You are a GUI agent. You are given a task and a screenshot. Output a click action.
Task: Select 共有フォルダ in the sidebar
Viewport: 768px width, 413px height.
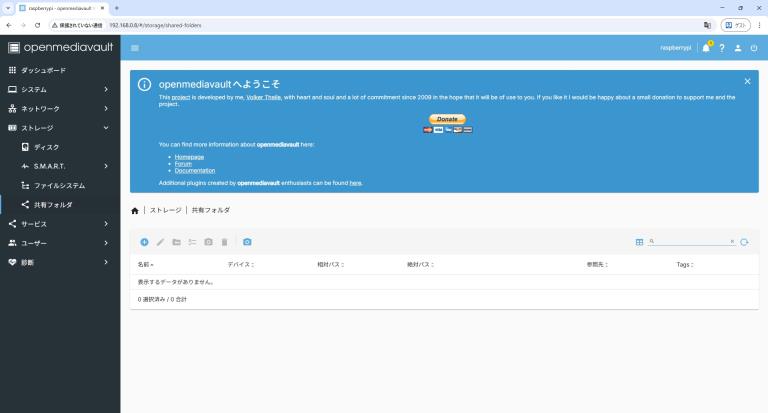tap(60, 204)
